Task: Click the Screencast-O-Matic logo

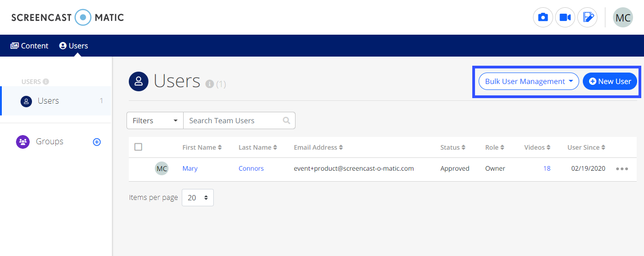Action: 68,18
